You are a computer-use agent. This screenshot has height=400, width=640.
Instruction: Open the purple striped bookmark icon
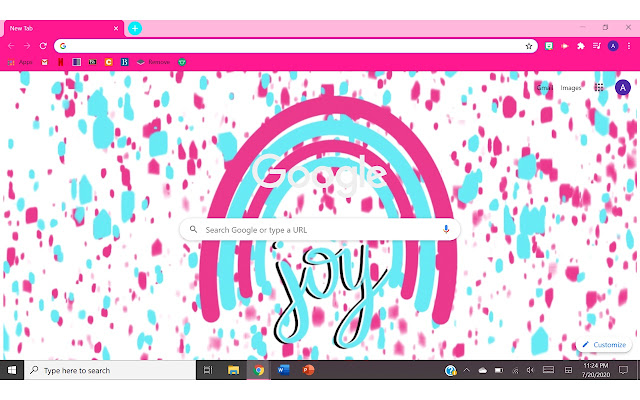click(76, 62)
